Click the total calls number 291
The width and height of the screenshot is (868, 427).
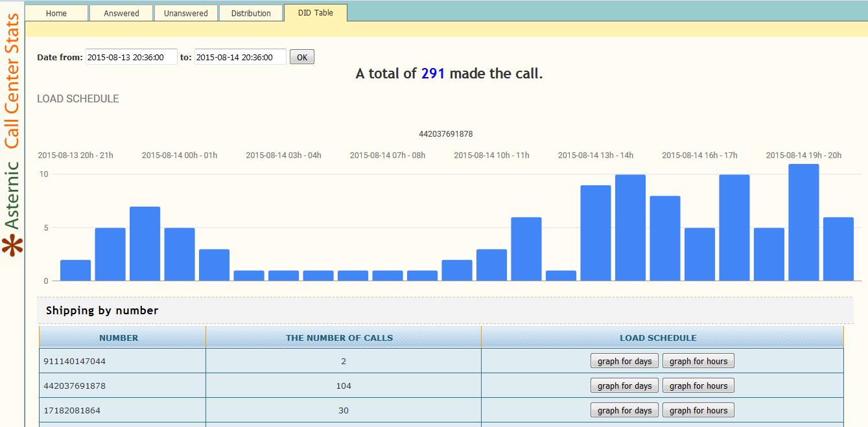click(433, 74)
